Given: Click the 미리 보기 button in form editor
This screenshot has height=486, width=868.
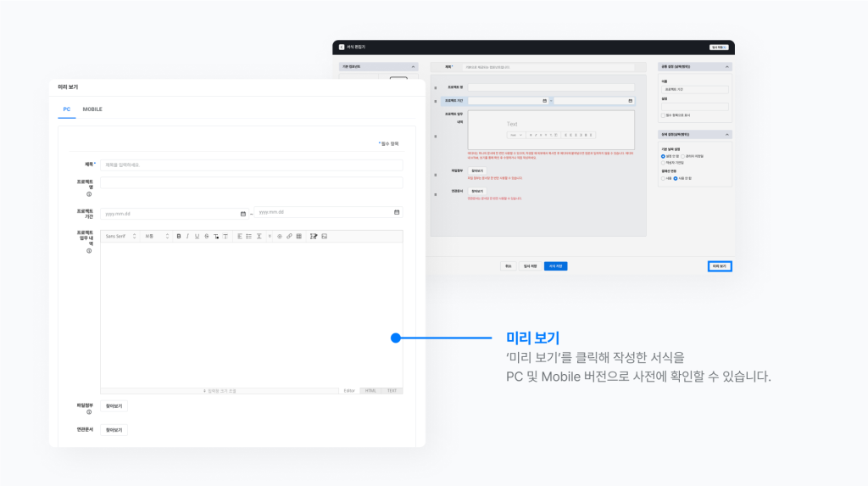Looking at the screenshot, I should click(720, 266).
